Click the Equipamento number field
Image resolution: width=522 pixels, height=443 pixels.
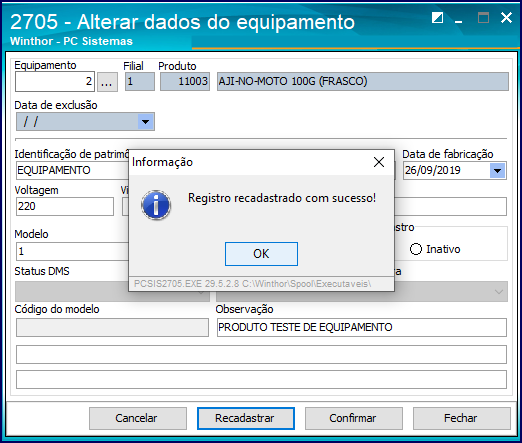click(55, 81)
